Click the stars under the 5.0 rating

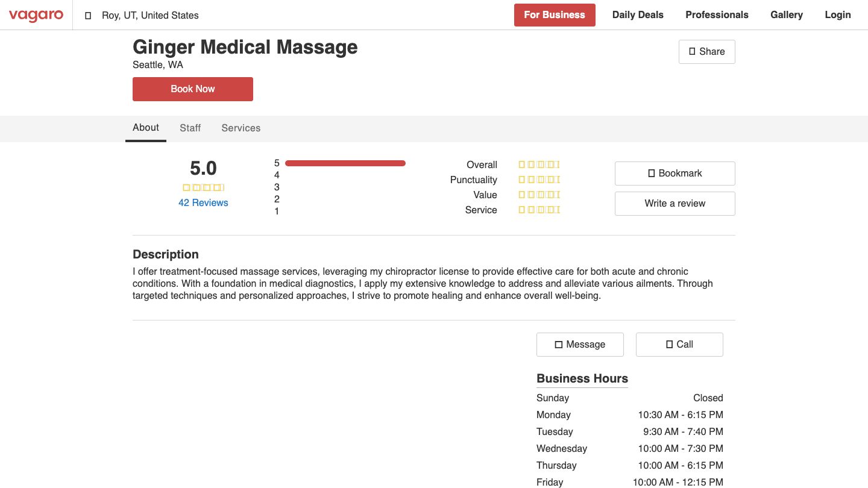(204, 187)
